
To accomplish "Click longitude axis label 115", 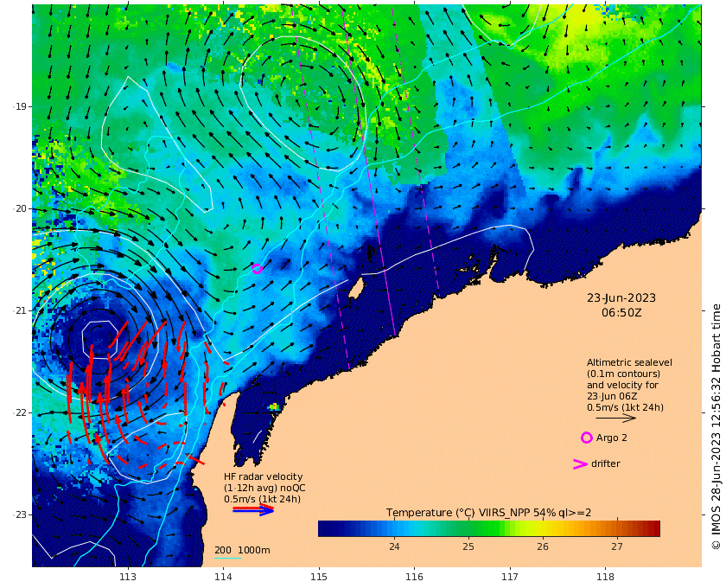I will [x=319, y=577].
